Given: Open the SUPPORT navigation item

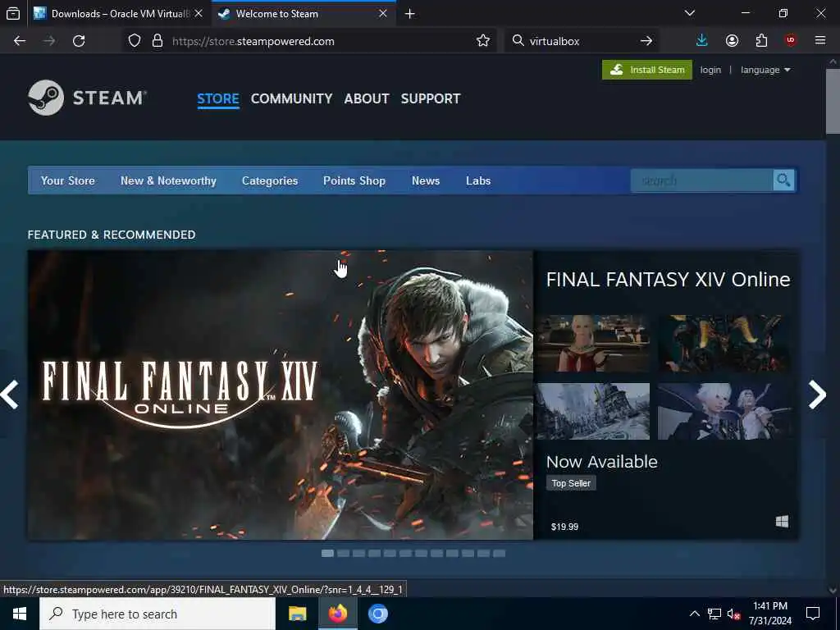Looking at the screenshot, I should (x=430, y=98).
